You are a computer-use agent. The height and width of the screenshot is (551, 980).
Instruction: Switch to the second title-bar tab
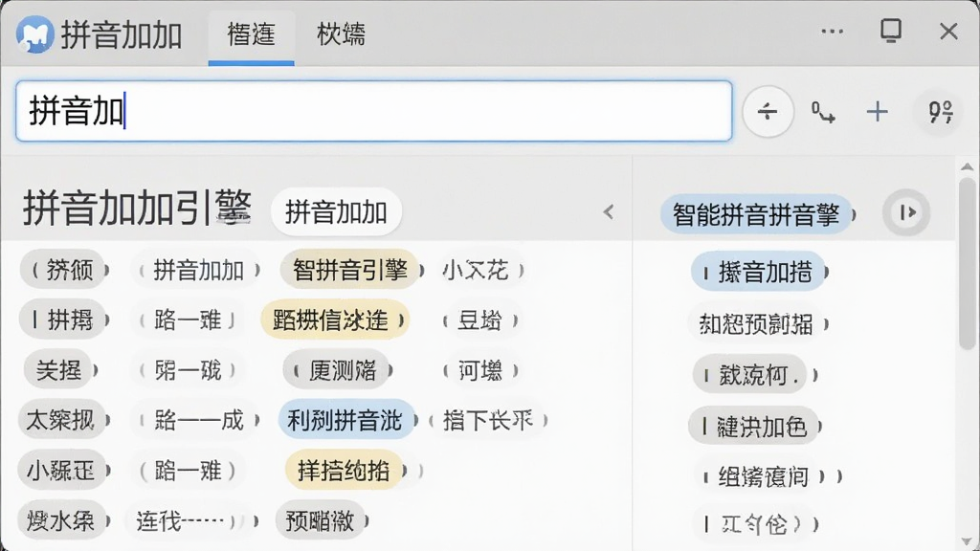coord(341,34)
